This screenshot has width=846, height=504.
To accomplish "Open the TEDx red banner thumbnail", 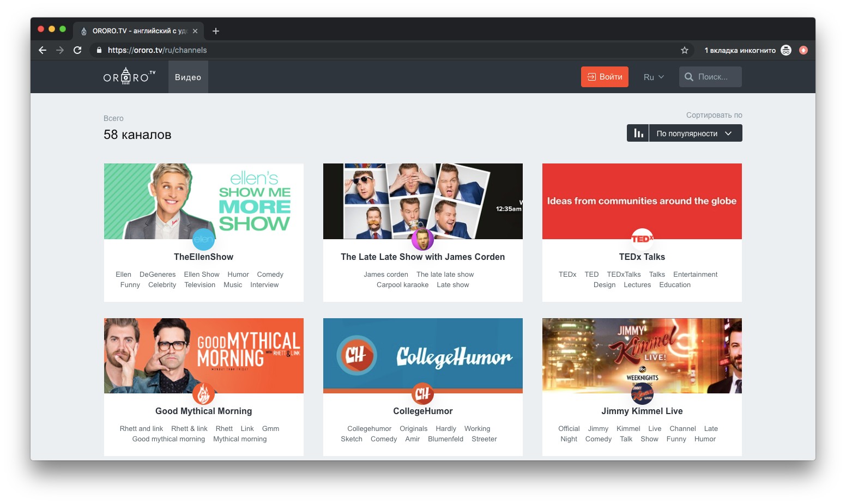I will tap(642, 201).
